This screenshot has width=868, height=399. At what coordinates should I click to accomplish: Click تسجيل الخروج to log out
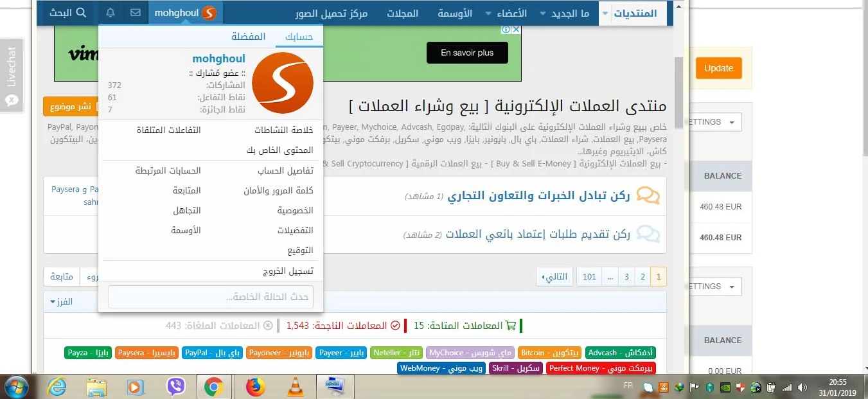point(288,271)
